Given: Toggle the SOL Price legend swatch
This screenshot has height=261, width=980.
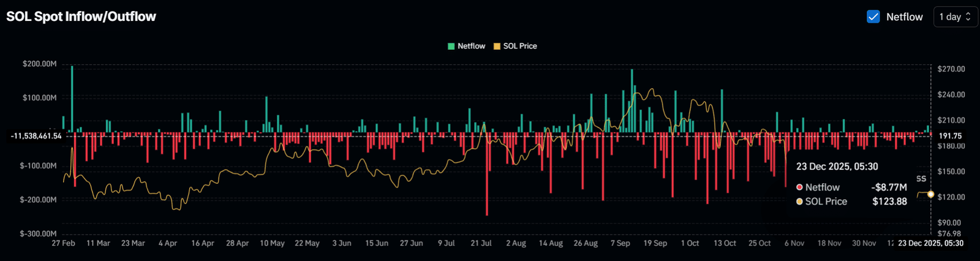Looking at the screenshot, I should coord(497,46).
